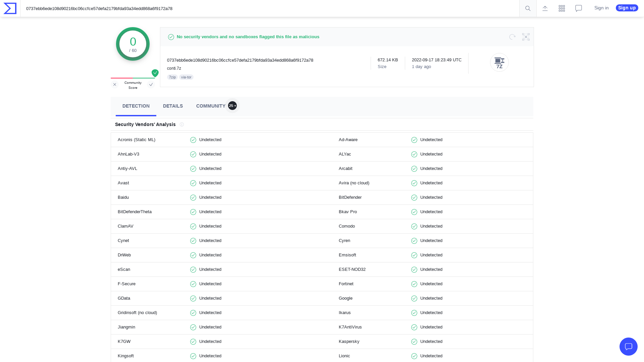644x362 pixels.
Task: Click the Undetected check icon for ESET-NOD32
Action: [414, 269]
